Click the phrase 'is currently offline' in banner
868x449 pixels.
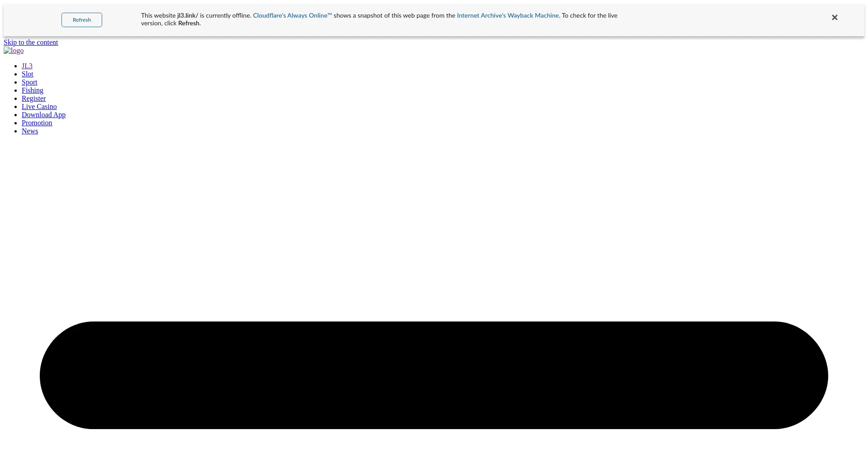(x=225, y=16)
